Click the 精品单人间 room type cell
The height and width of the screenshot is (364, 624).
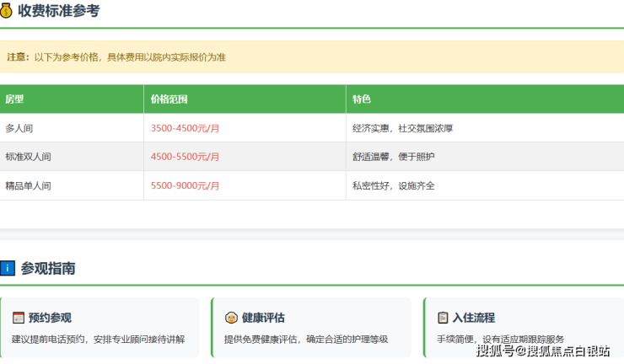[x=29, y=185]
